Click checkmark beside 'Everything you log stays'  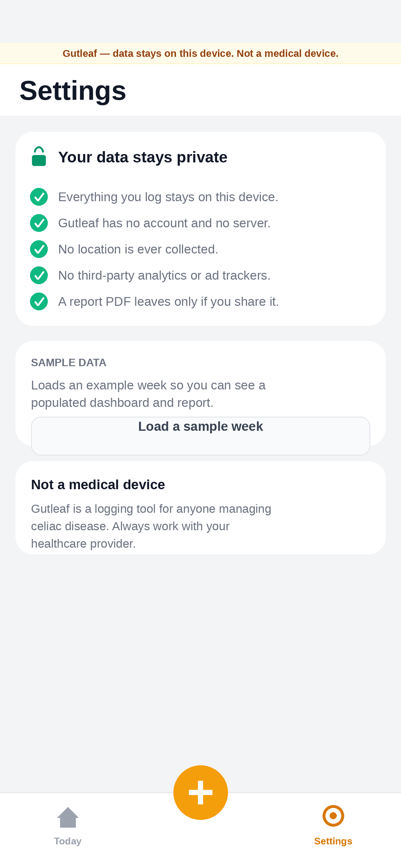[39, 197]
